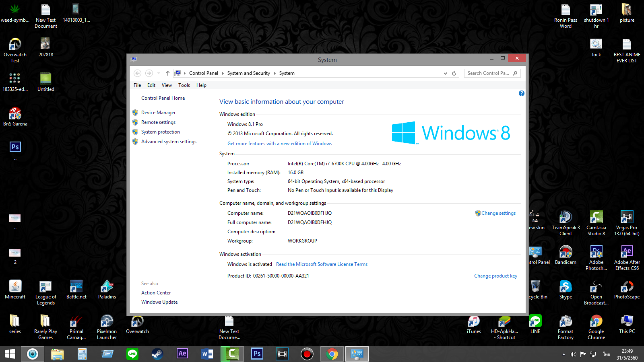Screen dimensions: 644x362
Task: Open Action Center under See also
Action: [156, 293]
